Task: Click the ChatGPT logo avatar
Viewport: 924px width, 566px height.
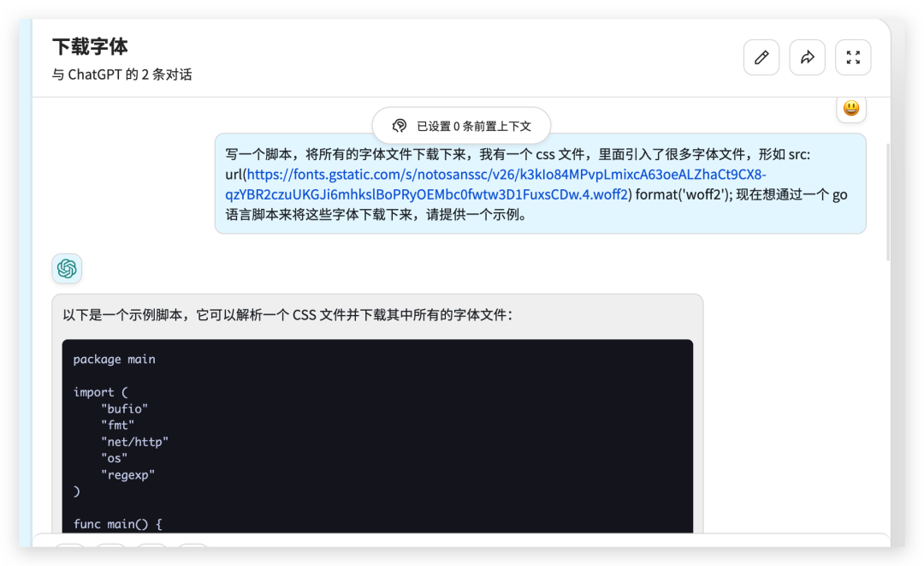Action: coord(67,269)
